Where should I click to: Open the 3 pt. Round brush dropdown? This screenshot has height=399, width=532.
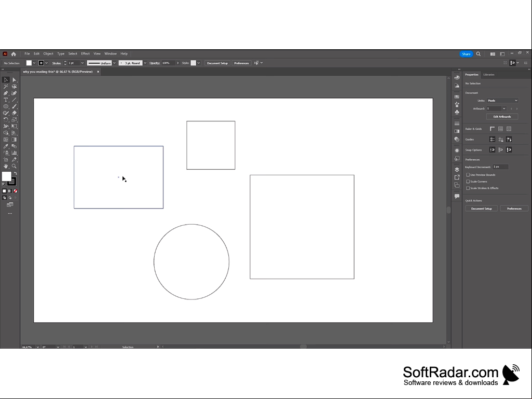(x=145, y=63)
